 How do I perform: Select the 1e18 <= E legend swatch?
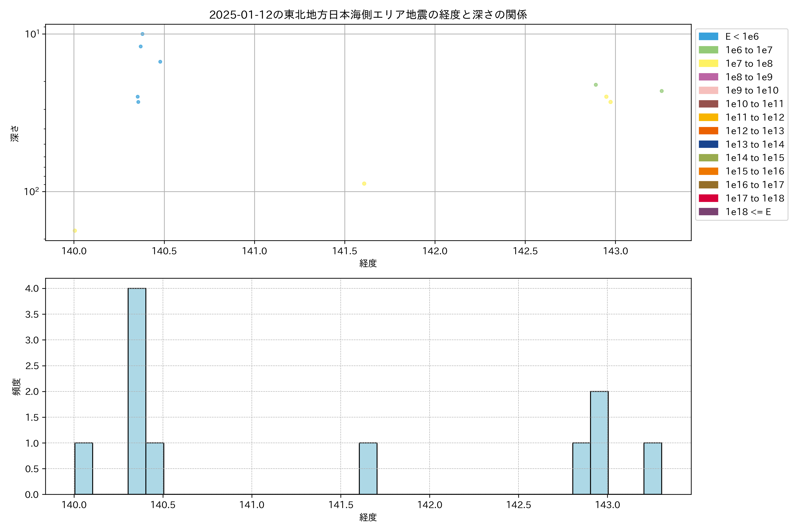coord(708,212)
